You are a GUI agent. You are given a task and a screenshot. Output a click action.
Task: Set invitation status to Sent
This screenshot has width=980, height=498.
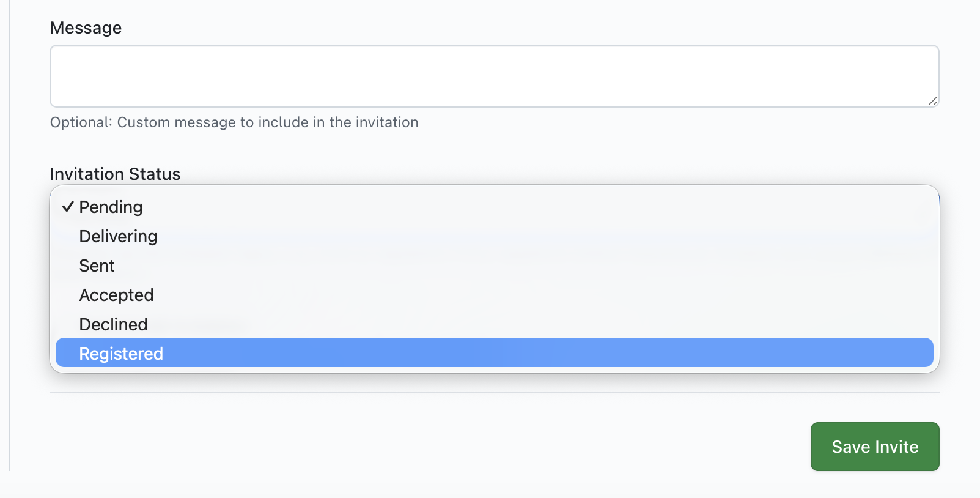click(x=97, y=266)
